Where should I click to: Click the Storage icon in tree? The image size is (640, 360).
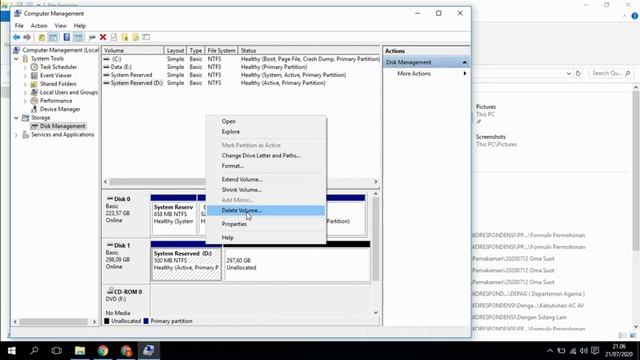pos(25,118)
